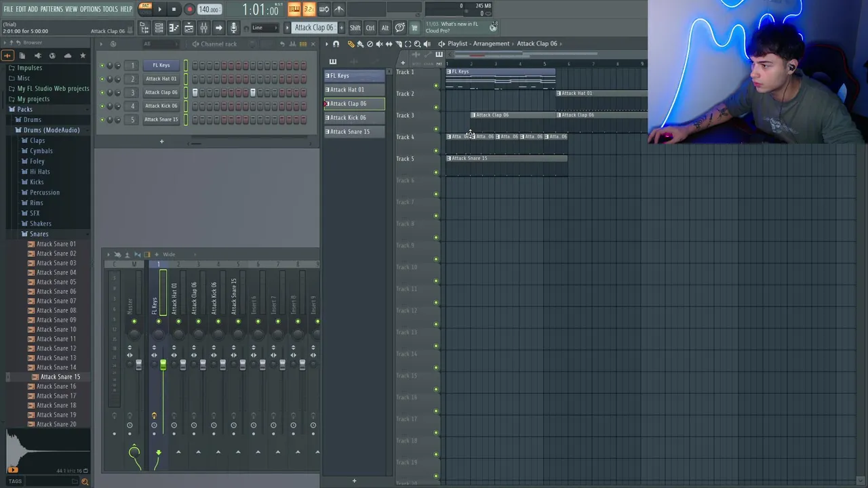Open the Channel rack options menu arrow
Viewport: 868px width, 488px height.
pos(101,44)
